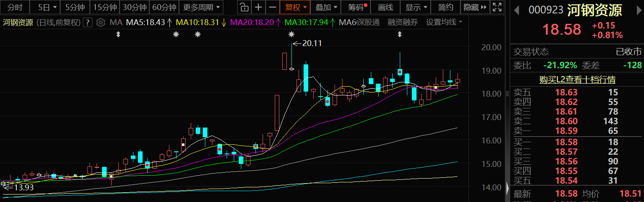Go to previous stock with left arrow
The width and height of the screenshot is (644, 202).
pos(517,10)
